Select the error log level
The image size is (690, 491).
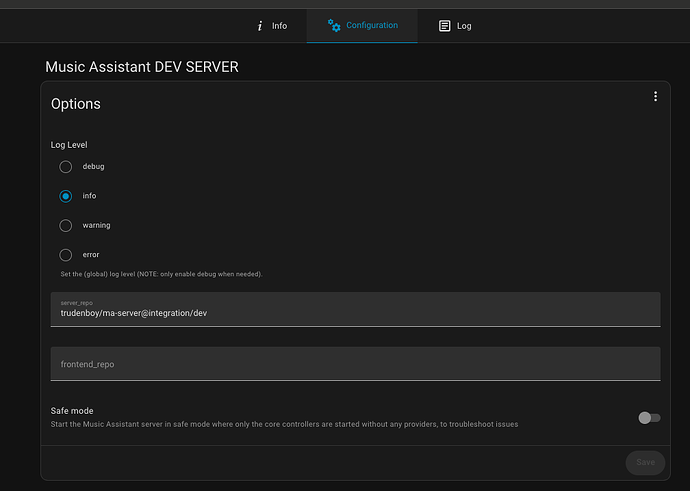point(66,255)
